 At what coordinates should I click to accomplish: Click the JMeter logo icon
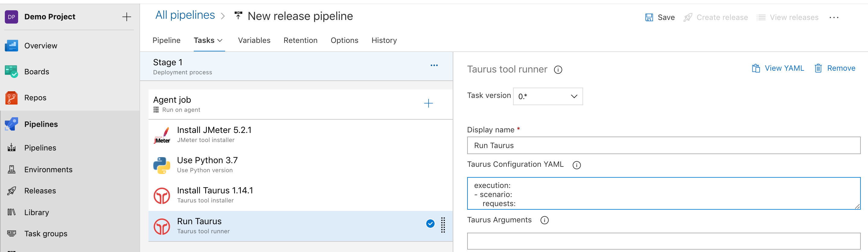pos(162,135)
